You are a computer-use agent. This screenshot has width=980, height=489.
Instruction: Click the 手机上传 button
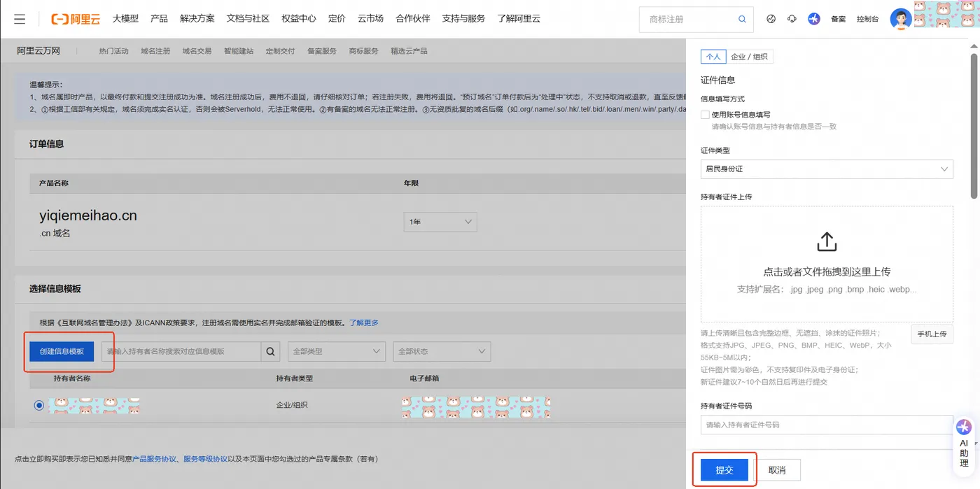click(932, 334)
